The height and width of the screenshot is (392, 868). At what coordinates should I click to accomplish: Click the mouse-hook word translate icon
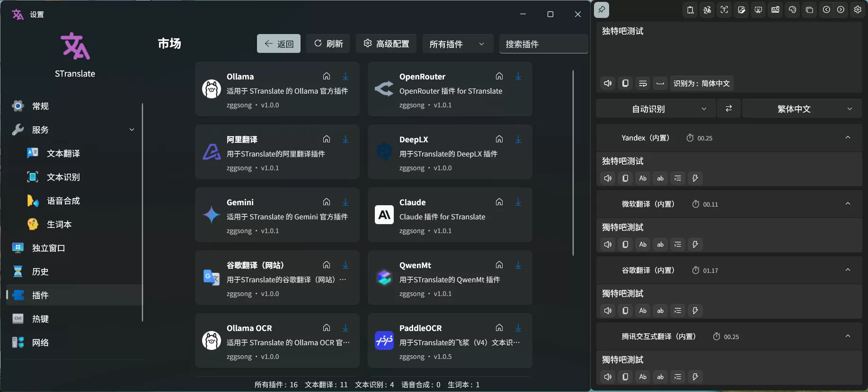(x=708, y=9)
